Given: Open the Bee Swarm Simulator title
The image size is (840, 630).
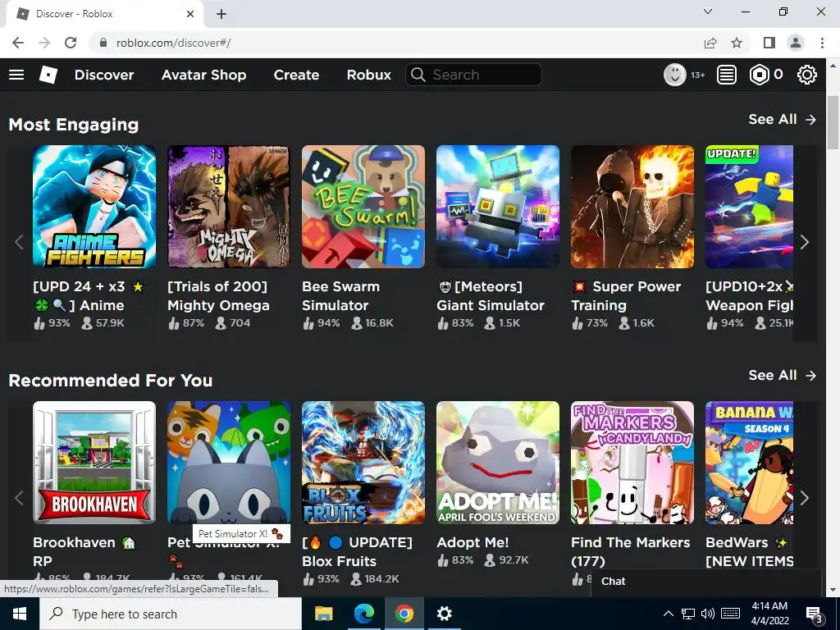Looking at the screenshot, I should [340, 295].
